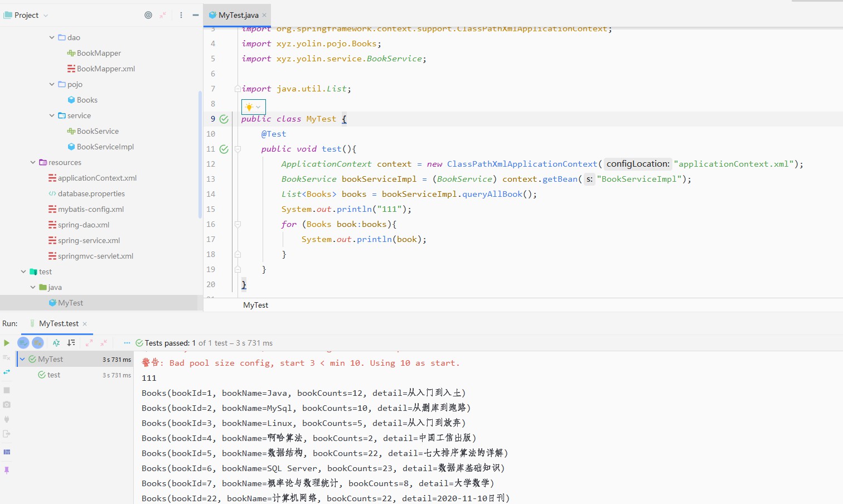The width and height of the screenshot is (843, 504).
Task: Collapse the test folder in project tree
Action: [23, 272]
